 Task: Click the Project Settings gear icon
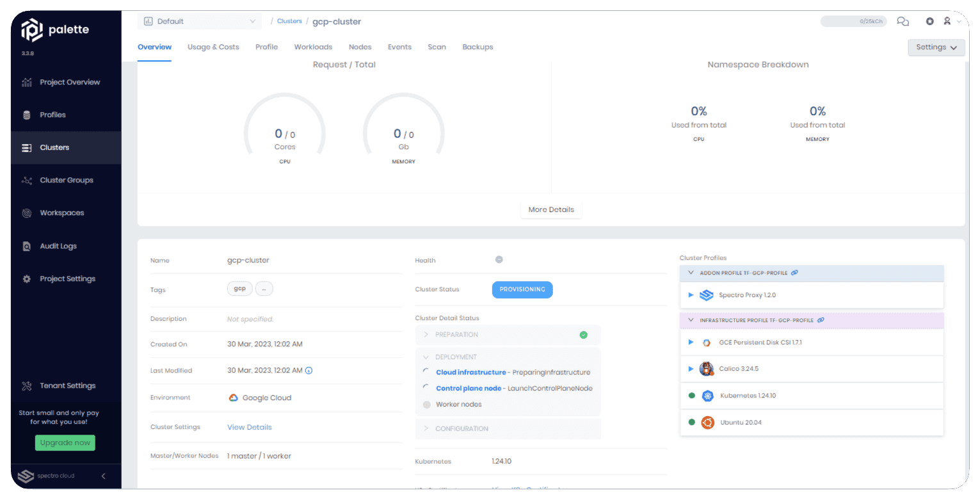pyautogui.click(x=26, y=279)
